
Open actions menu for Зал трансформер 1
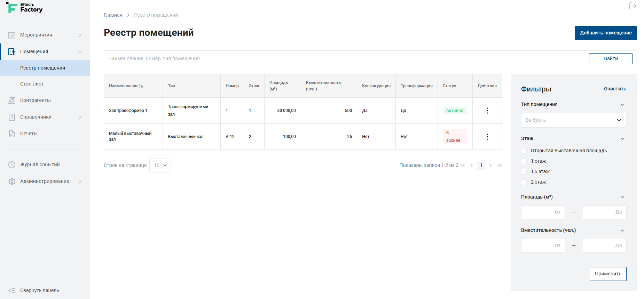pos(487,111)
